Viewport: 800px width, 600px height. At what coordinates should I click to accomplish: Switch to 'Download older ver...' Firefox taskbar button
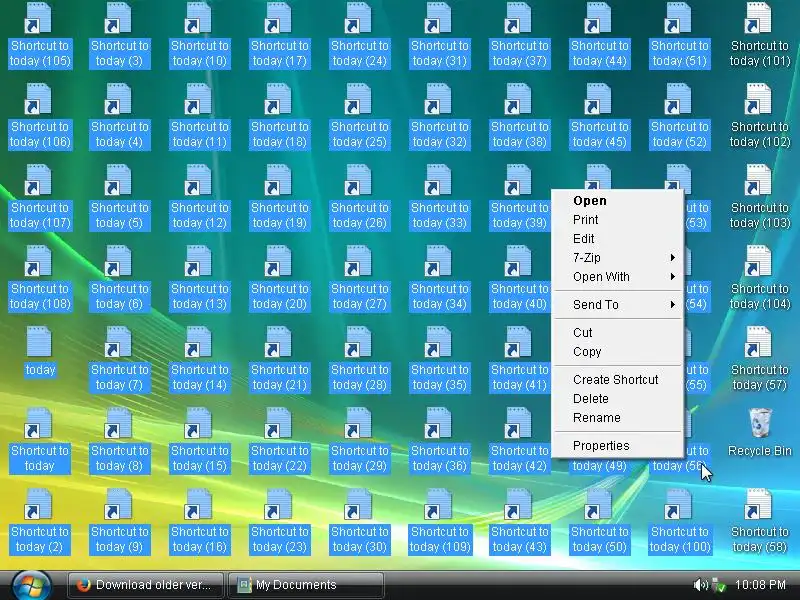[145, 585]
